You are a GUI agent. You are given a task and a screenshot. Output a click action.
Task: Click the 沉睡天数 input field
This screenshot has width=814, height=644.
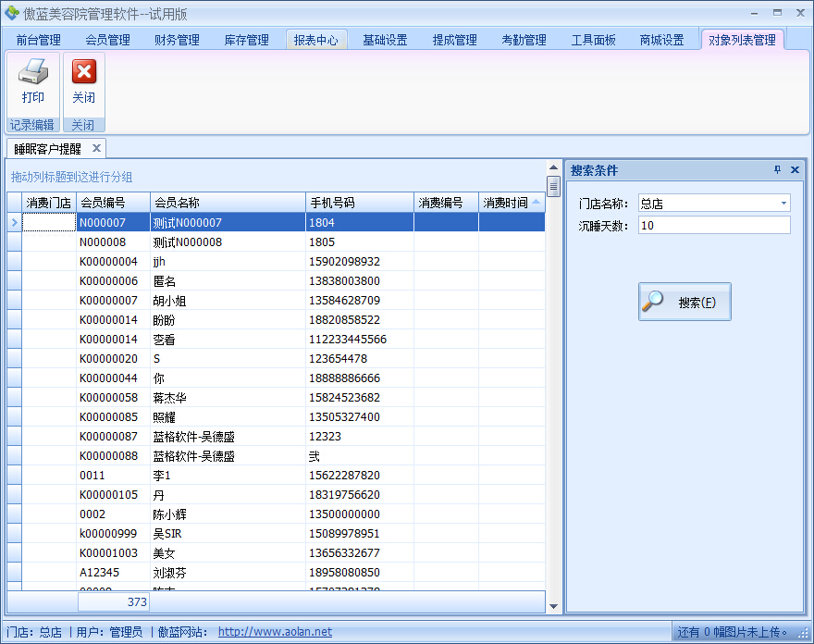713,226
